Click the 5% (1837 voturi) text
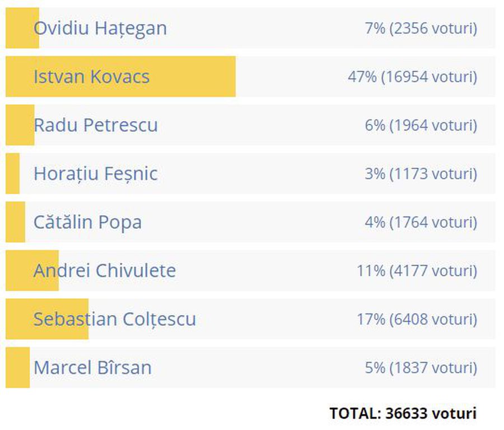504x430 pixels. click(x=421, y=368)
